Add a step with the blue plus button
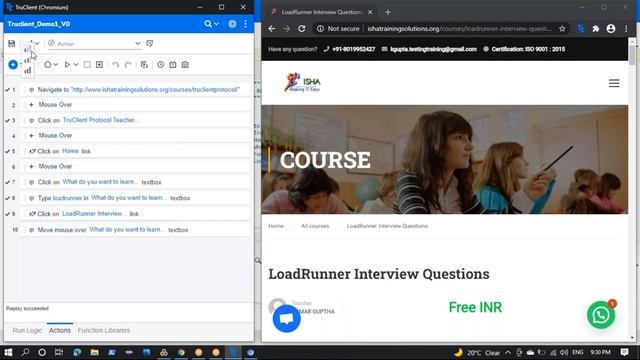Viewport: 640px width, 360px height. (x=13, y=64)
